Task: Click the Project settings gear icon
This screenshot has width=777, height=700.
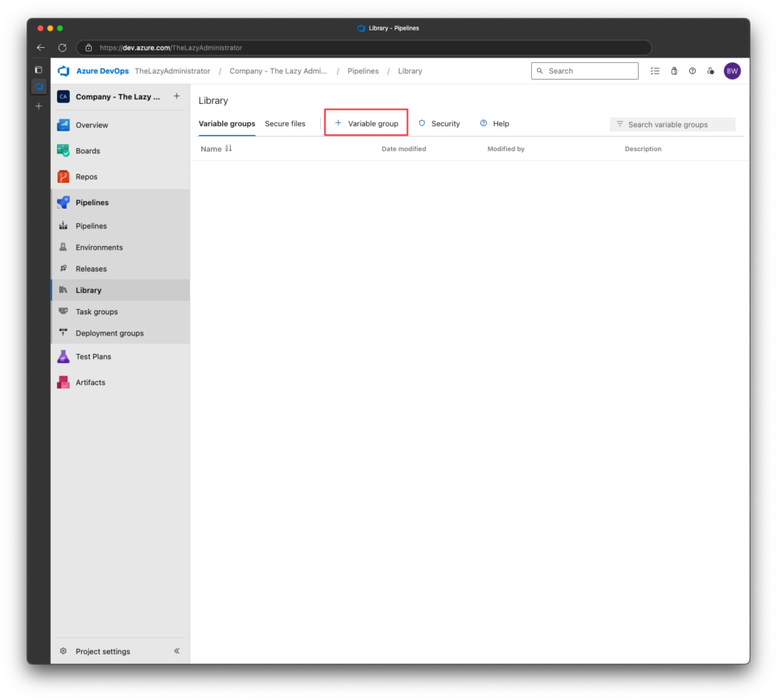Action: click(64, 651)
